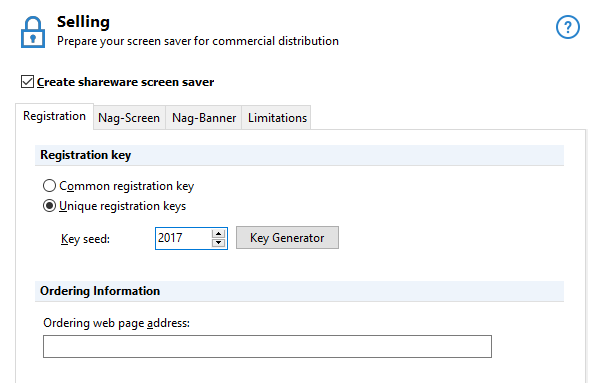Open the Nag-Screen tab

pos(129,118)
